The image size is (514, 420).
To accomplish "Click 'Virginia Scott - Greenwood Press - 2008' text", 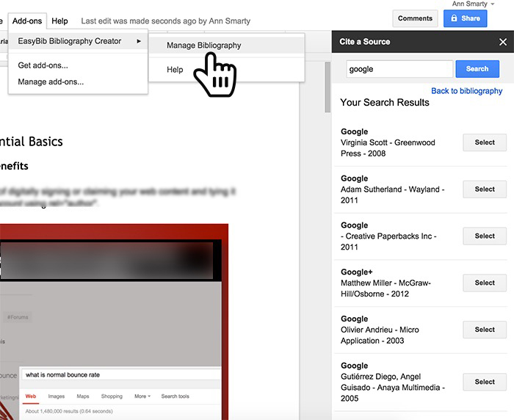I will 388,148.
